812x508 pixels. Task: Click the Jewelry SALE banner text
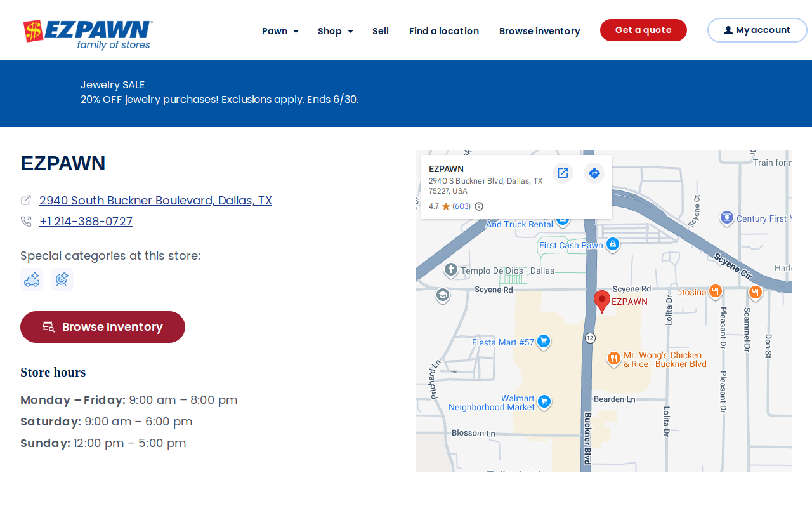pyautogui.click(x=113, y=85)
